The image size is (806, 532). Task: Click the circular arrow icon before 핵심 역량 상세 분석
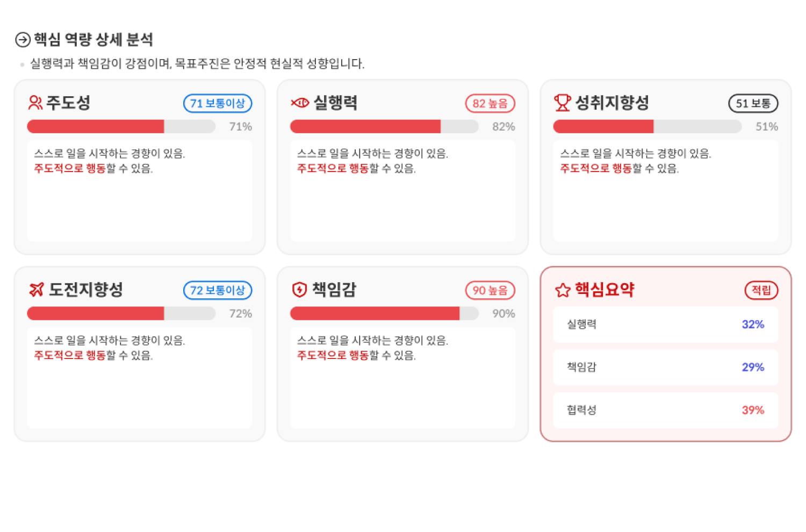pyautogui.click(x=23, y=39)
